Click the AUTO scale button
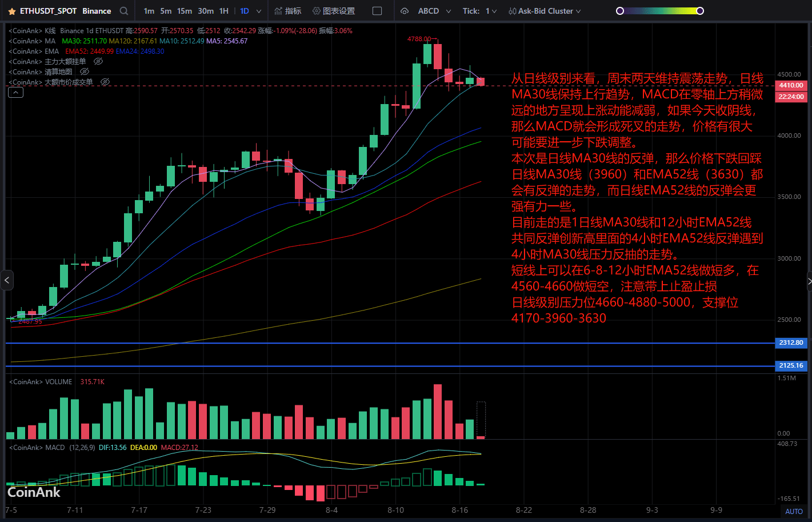 tap(794, 511)
